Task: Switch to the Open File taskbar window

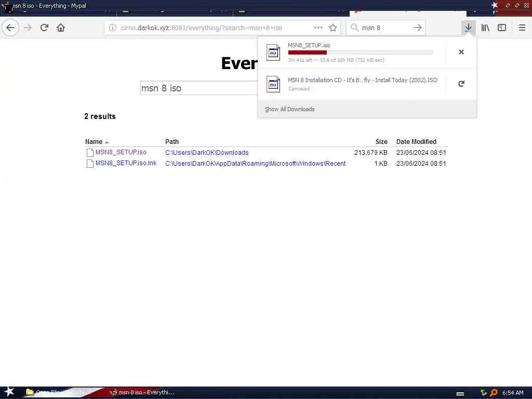Action: pos(58,392)
